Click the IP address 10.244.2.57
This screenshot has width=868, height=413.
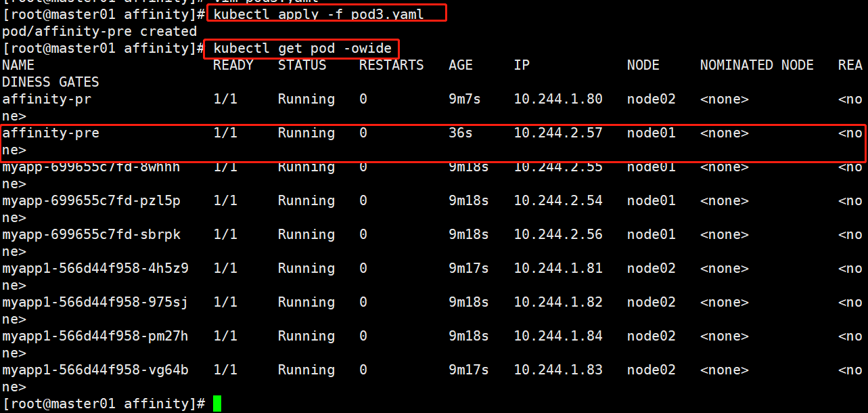(x=558, y=133)
